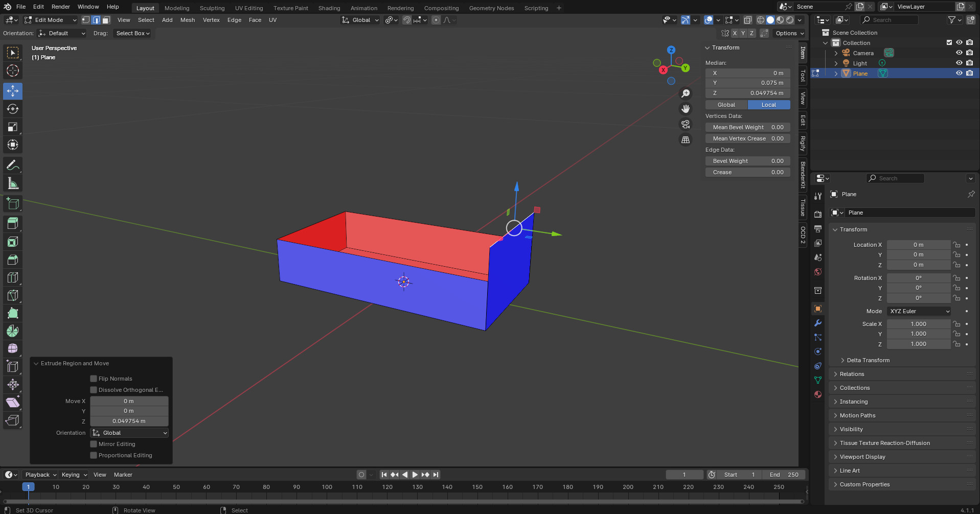Open the Mesh menu

[187, 20]
